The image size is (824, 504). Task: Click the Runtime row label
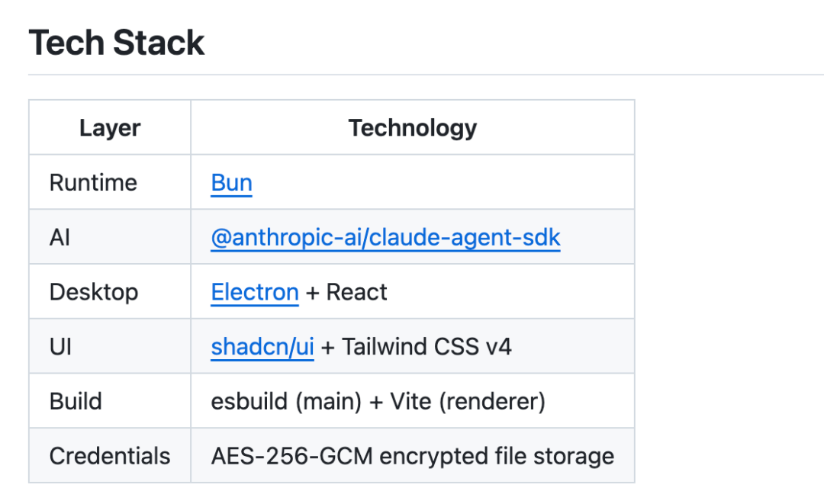pos(93,183)
